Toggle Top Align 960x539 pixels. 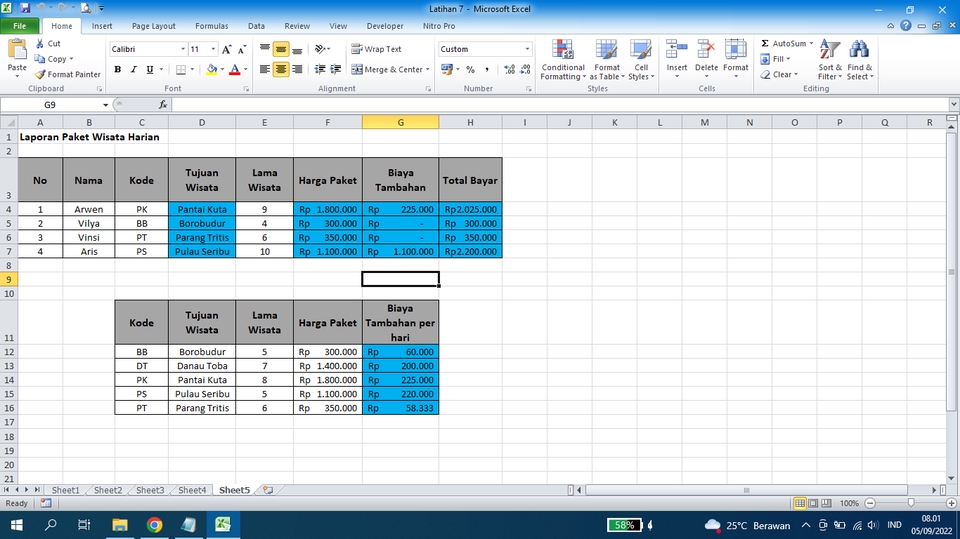[x=264, y=49]
